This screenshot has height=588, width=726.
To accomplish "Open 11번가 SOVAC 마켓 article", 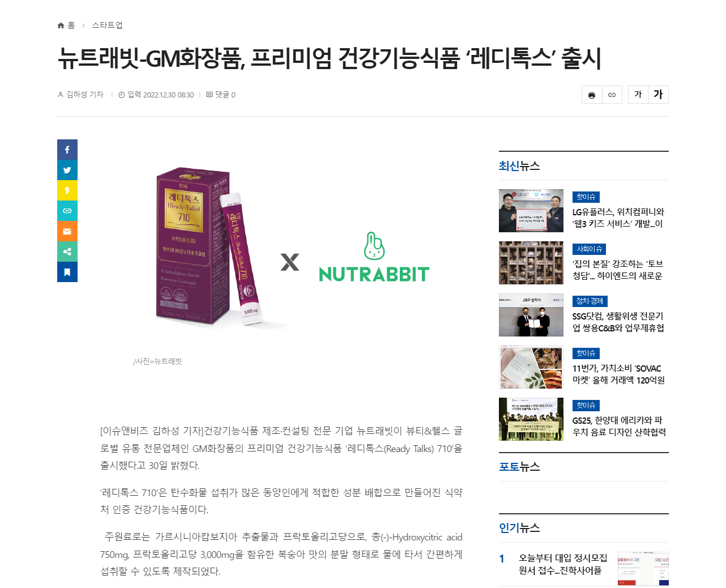I will [618, 374].
